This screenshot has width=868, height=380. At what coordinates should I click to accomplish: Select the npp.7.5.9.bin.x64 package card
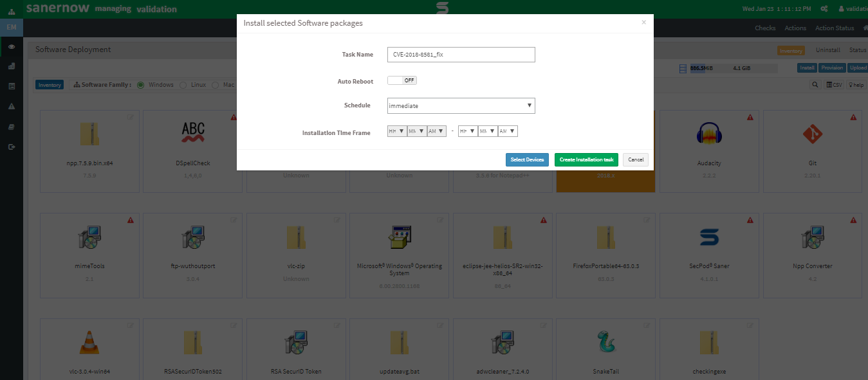point(89,151)
